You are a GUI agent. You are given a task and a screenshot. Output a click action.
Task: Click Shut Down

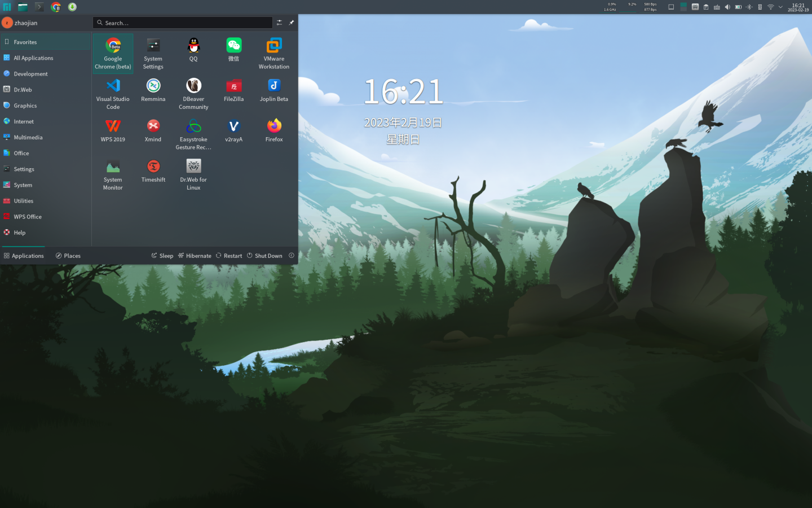(264, 255)
